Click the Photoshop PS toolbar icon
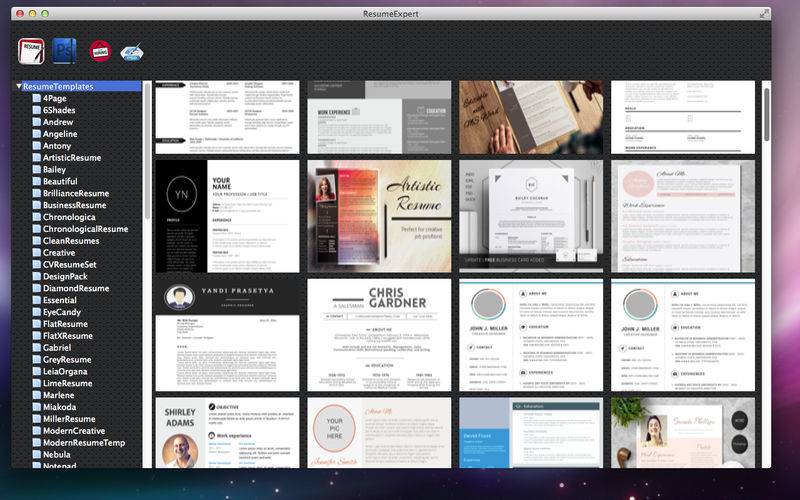The width and height of the screenshot is (800, 500). coord(64,51)
